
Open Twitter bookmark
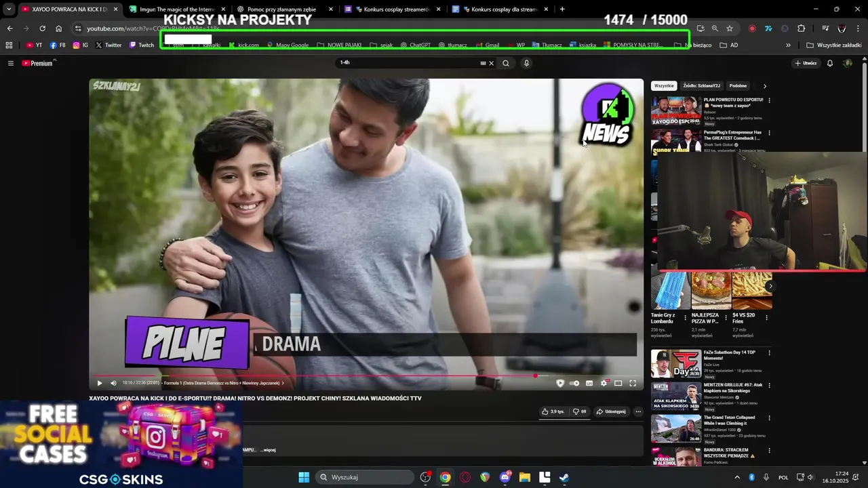108,45
